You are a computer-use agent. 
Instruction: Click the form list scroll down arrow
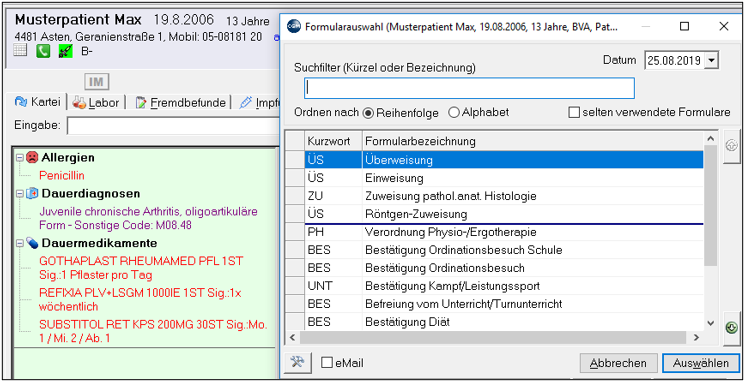[x=710, y=323]
